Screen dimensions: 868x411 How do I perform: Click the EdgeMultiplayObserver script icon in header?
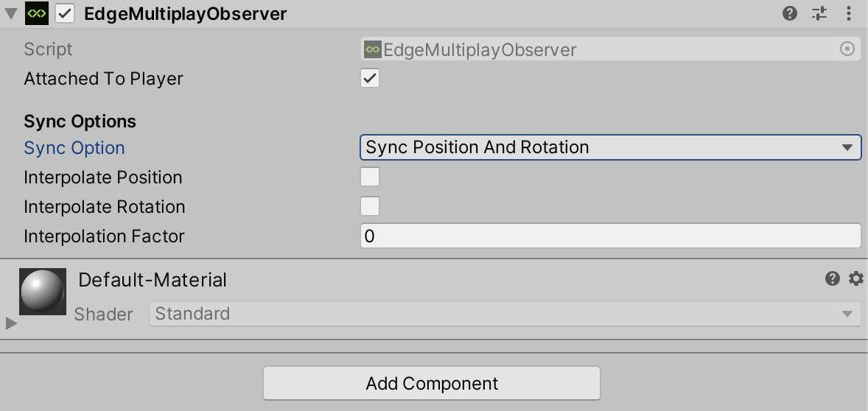[x=37, y=13]
